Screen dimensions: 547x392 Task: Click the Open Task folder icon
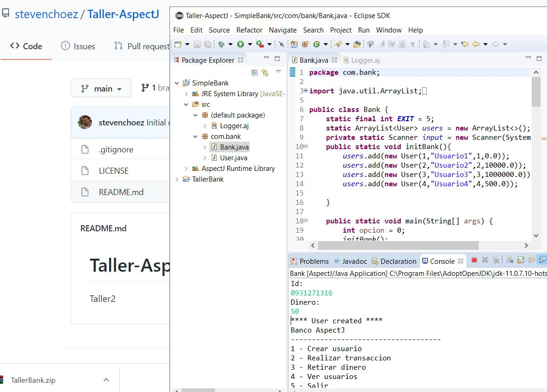357,44
